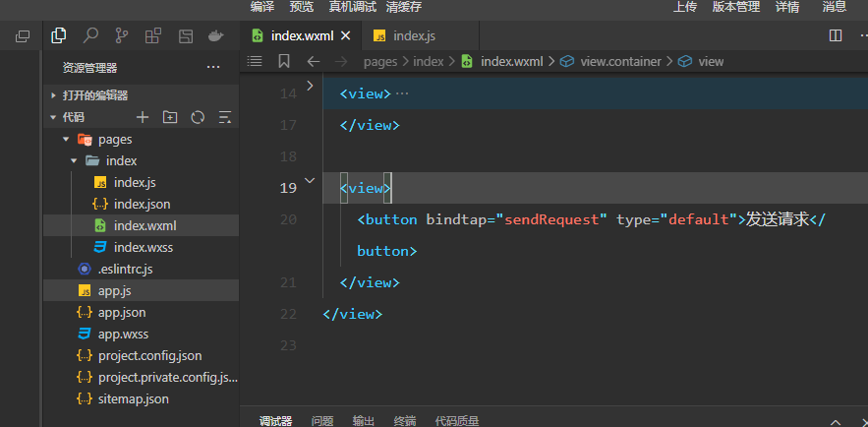Expand folded code at line 14
This screenshot has width=868, height=427.
[x=311, y=87]
